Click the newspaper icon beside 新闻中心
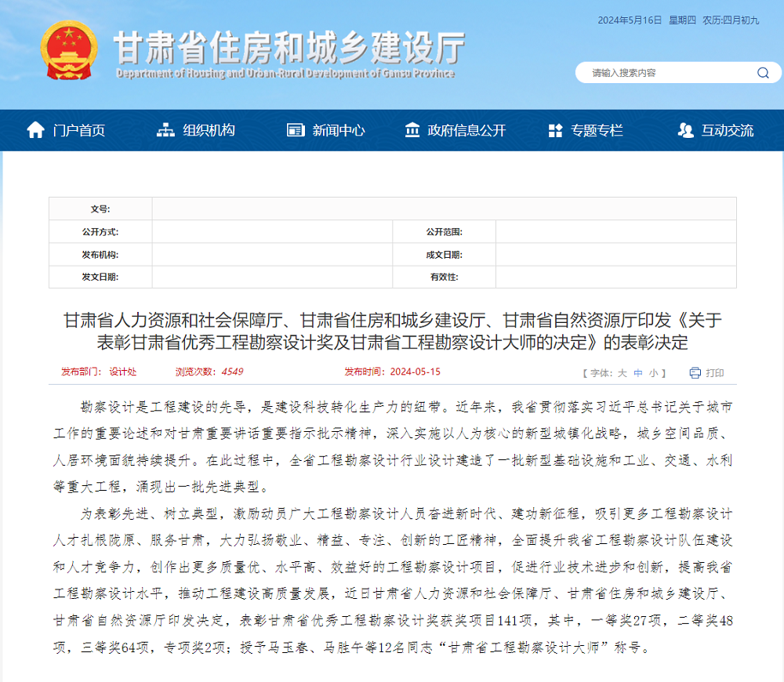The image size is (784, 682). (296, 130)
